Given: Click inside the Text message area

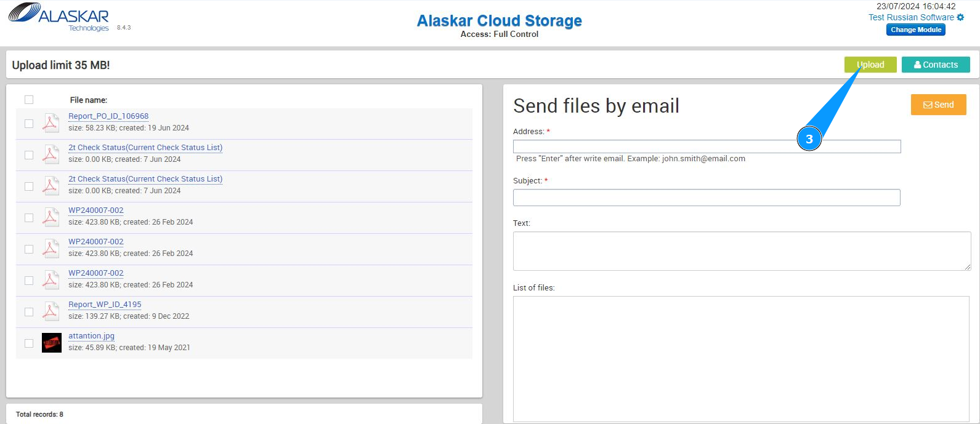Looking at the screenshot, I should click(741, 250).
